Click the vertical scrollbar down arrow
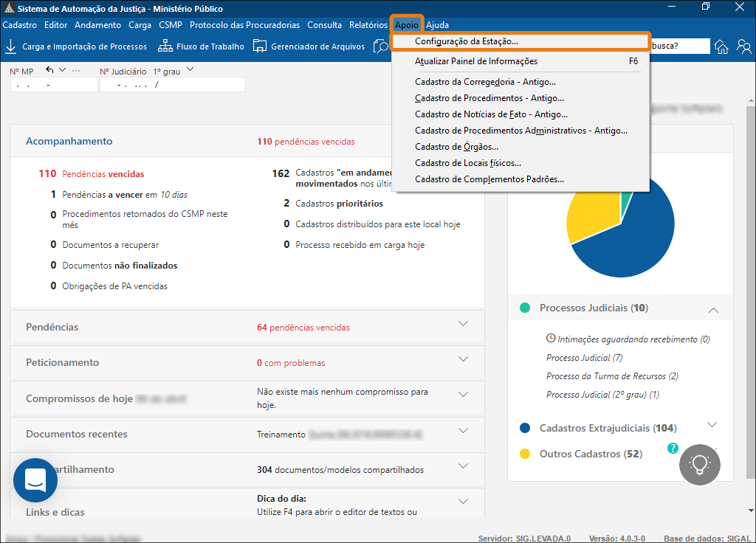Image resolution: width=756 pixels, height=543 pixels. (x=751, y=511)
